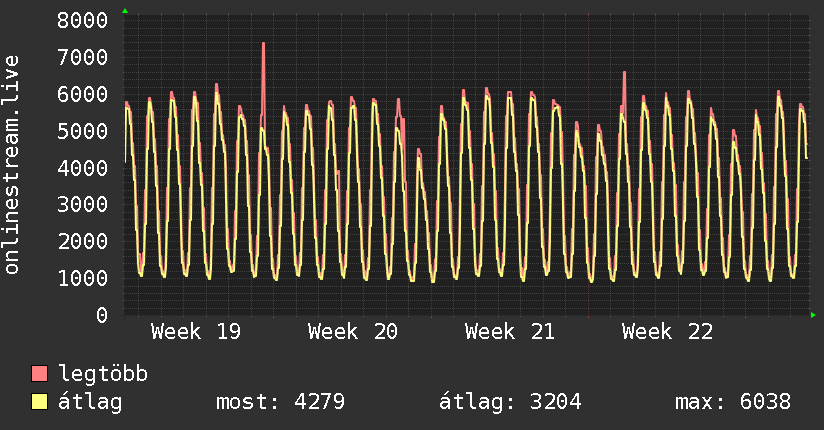Select the most: 4279 value
This screenshot has width=824, height=430.
[x=280, y=402]
